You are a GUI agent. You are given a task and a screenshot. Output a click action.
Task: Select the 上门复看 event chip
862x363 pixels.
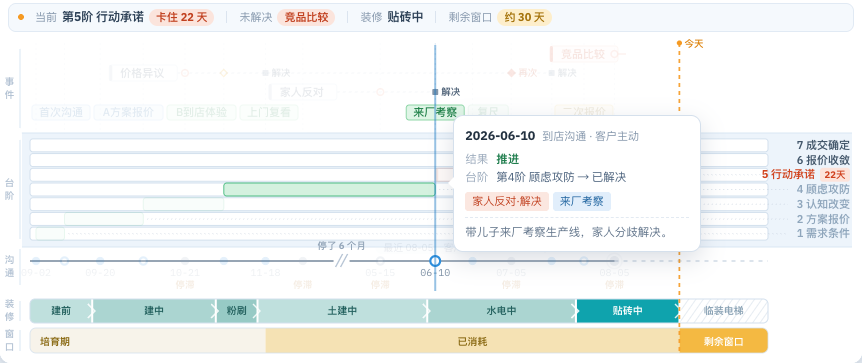269,112
